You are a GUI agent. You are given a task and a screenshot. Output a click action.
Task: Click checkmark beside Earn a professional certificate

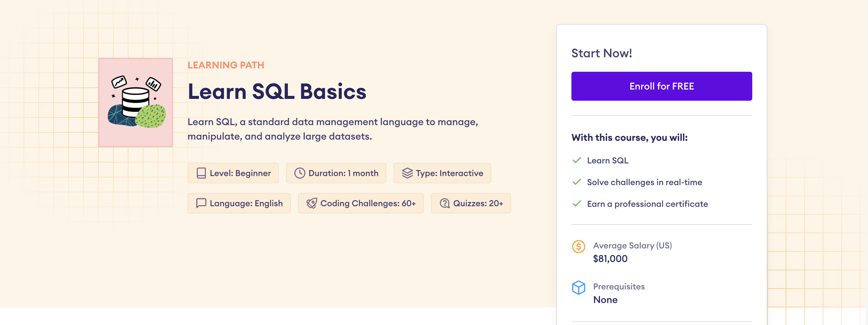click(x=577, y=204)
